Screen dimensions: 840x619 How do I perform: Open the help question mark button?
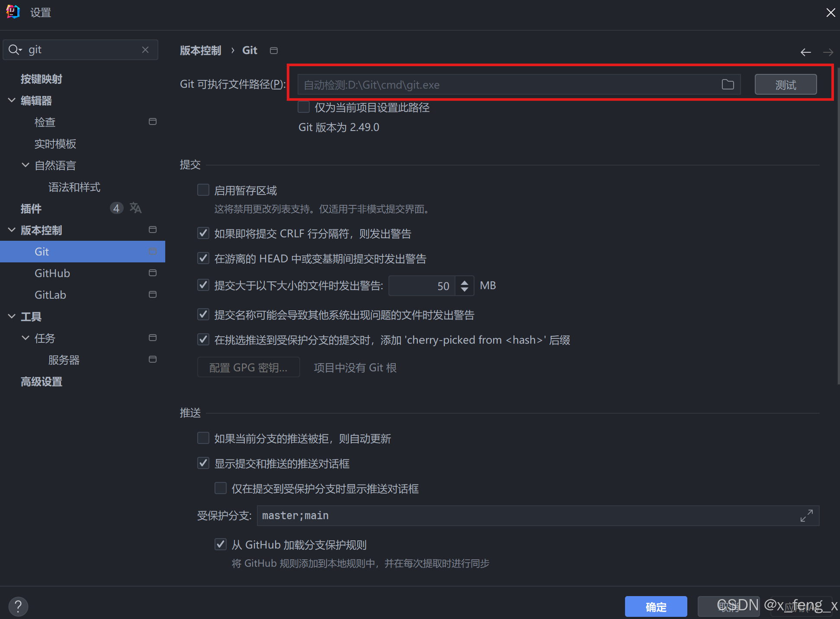tap(18, 606)
